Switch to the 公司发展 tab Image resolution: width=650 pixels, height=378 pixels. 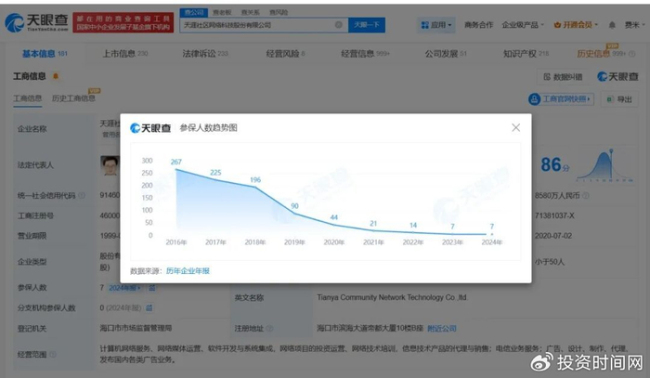(x=446, y=53)
